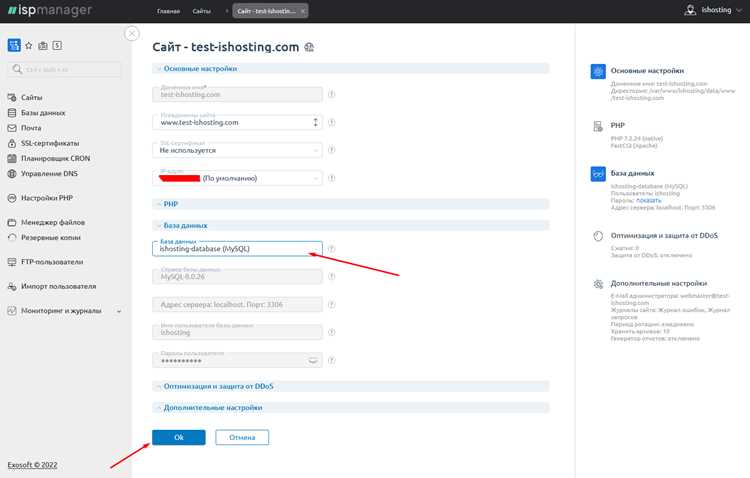
Task: Open the ispmanager logo home
Action: [50, 10]
